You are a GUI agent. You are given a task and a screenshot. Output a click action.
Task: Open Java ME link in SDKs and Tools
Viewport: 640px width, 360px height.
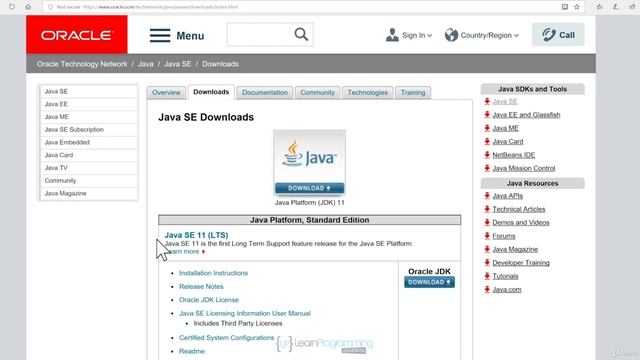pos(505,128)
